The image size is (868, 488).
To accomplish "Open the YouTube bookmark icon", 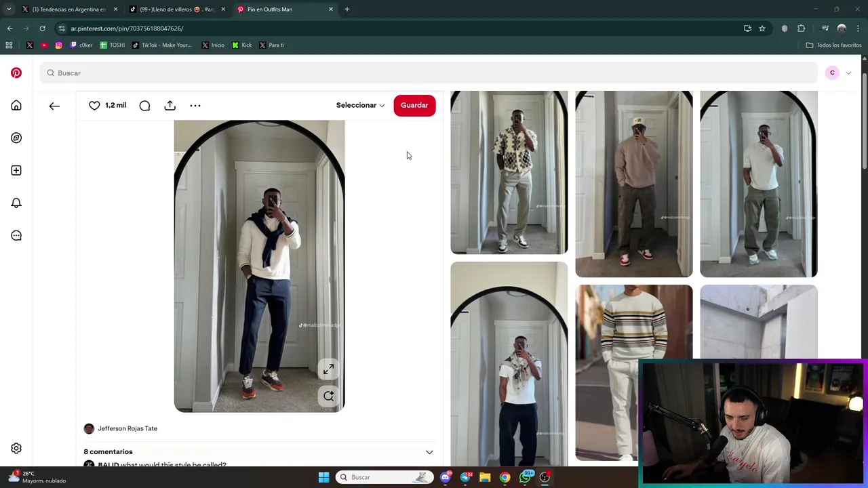I will pyautogui.click(x=44, y=45).
